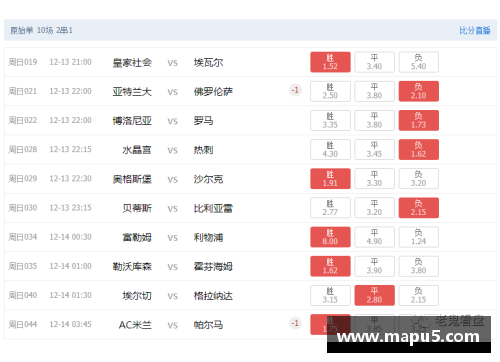Click away team name 沙尔克
The height and width of the screenshot is (362, 500).
[x=208, y=179]
